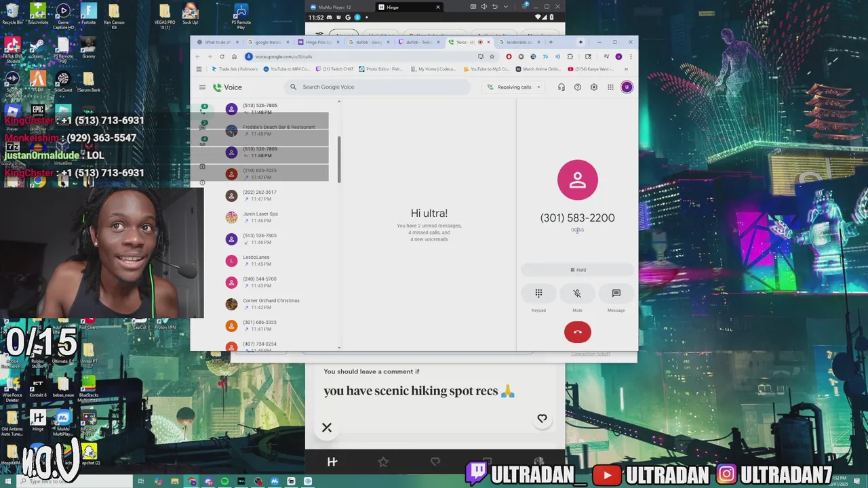This screenshot has width=868, height=488.
Task: Open the Message option in the call panel
Action: [x=616, y=293]
